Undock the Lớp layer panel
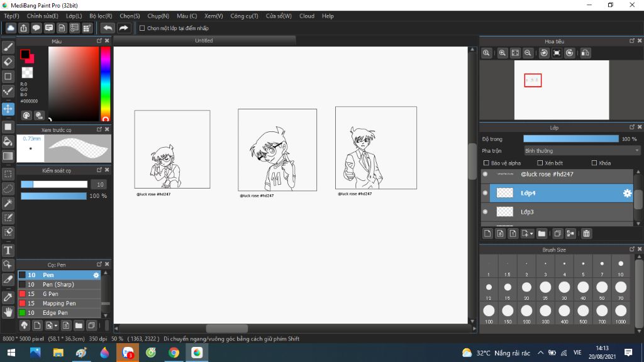 pyautogui.click(x=631, y=127)
